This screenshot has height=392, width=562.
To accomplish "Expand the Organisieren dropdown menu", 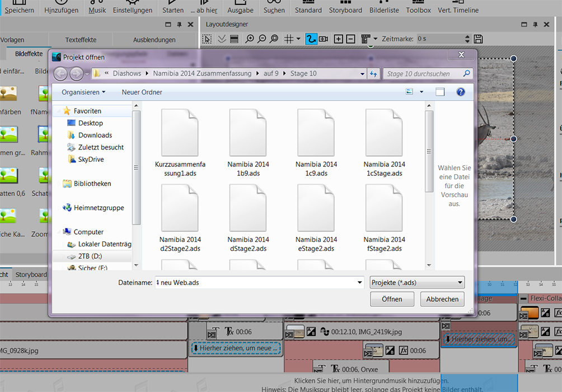I will point(83,92).
